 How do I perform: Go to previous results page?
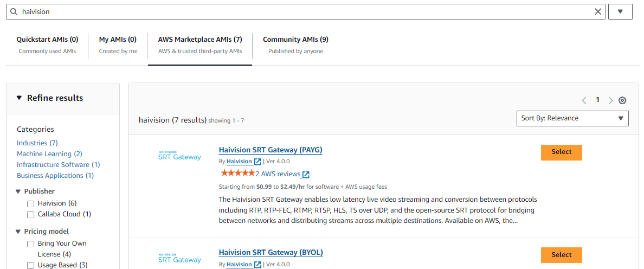pos(584,100)
